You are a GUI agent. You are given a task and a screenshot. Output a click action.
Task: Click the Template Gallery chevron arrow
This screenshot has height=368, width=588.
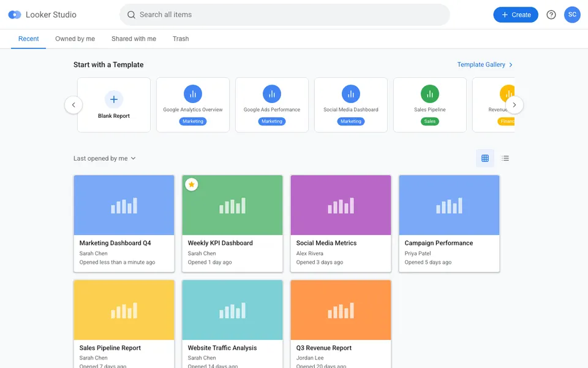(511, 64)
